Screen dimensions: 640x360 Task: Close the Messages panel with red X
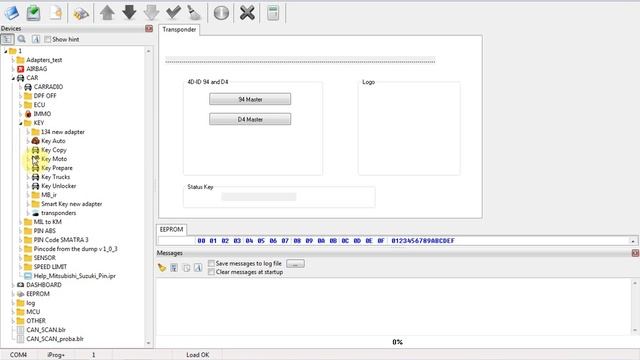635,253
